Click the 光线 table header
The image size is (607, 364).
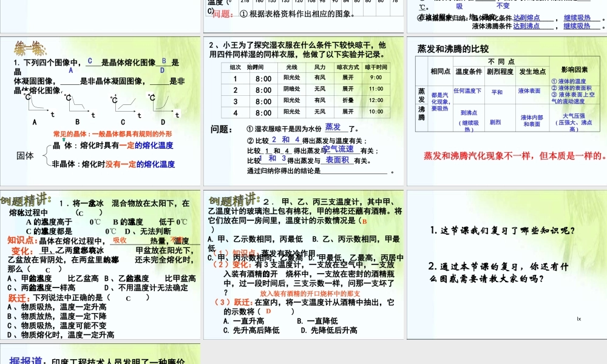pyautogui.click(x=291, y=67)
